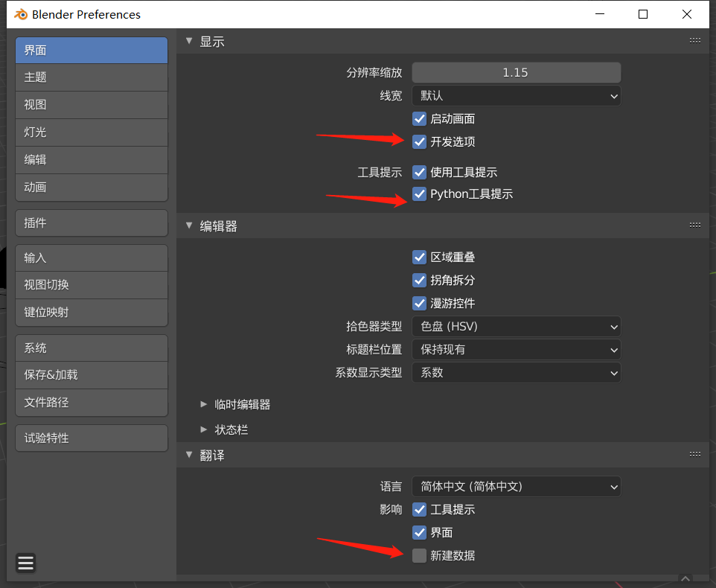This screenshot has width=716, height=588.
Task: Open the 标题栏位置 dropdown
Action: 516,350
